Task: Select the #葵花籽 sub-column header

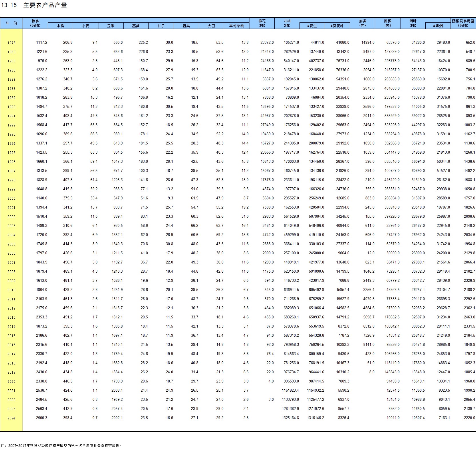Action: pyautogui.click(x=337, y=26)
